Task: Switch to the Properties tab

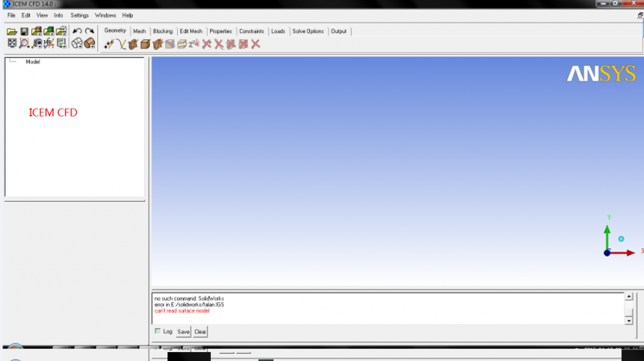Action: click(x=221, y=31)
